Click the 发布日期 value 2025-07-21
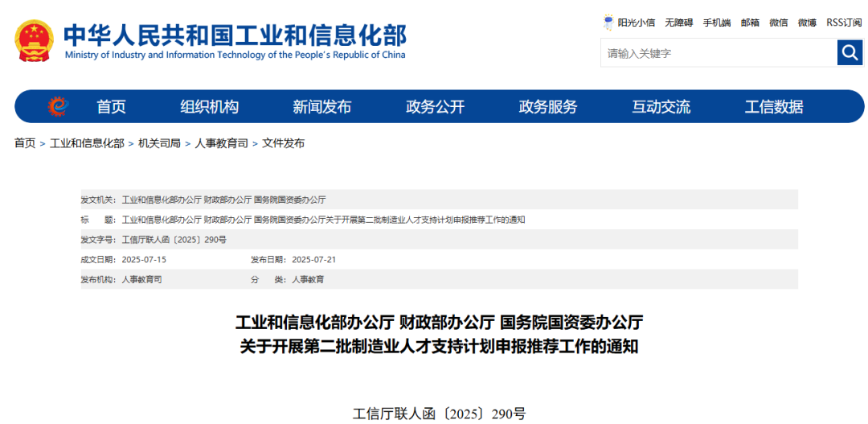The width and height of the screenshot is (868, 424). tap(314, 259)
